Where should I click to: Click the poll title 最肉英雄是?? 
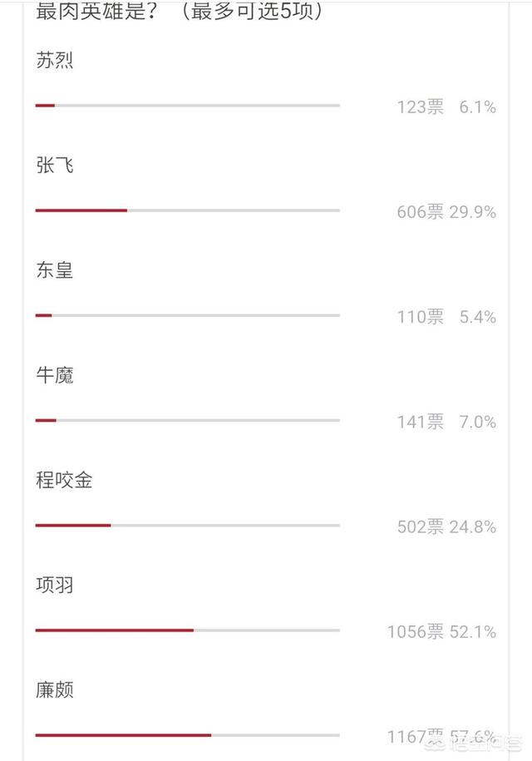pos(97,11)
